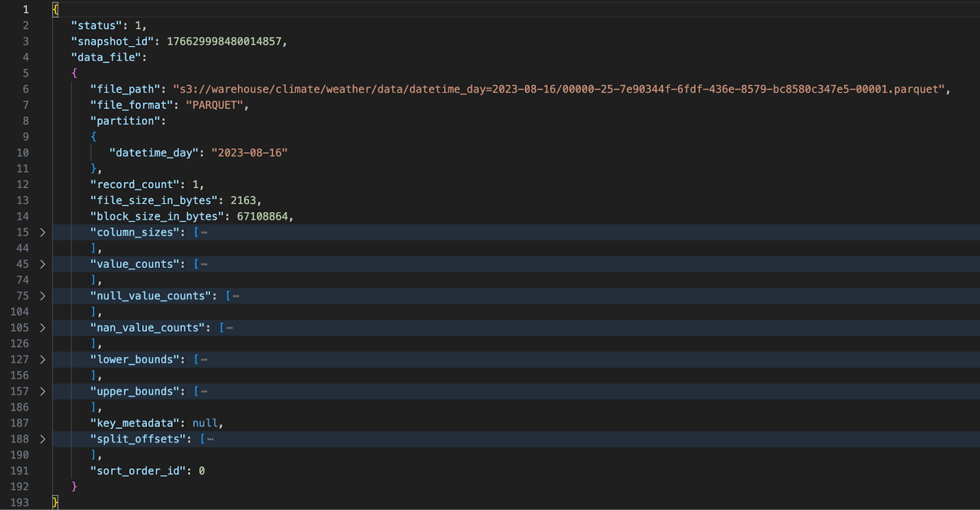Click line number 6 in the gutter
This screenshot has height=510, width=980.
coord(26,89)
